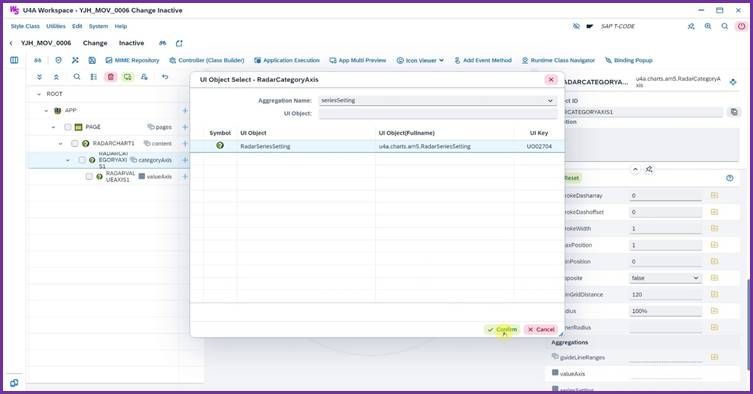
Task: Click the zoom magnifier icon in header
Action: click(708, 26)
